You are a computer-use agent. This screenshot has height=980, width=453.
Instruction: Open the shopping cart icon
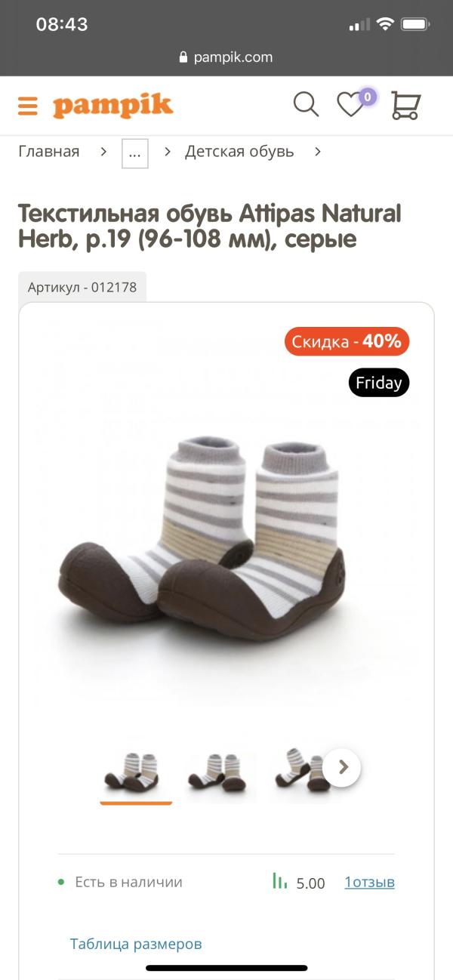[405, 105]
